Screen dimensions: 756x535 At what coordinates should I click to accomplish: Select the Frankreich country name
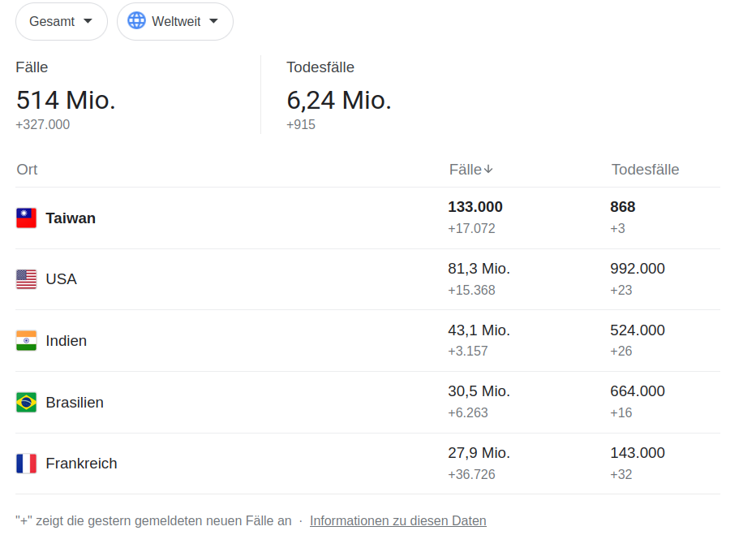(81, 464)
